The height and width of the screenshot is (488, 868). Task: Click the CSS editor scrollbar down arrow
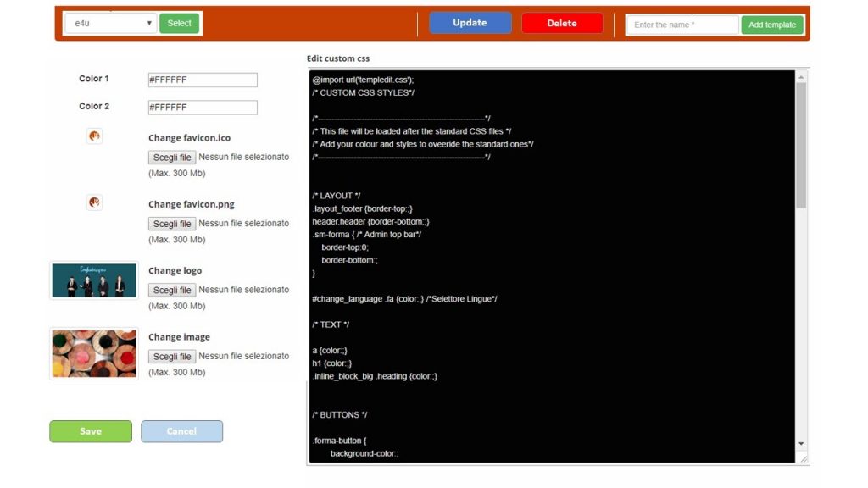(x=801, y=443)
